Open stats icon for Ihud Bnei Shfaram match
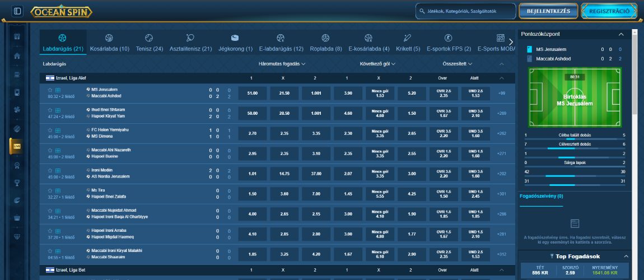Screen dimensions: 644x280 pyautogui.click(x=58, y=110)
